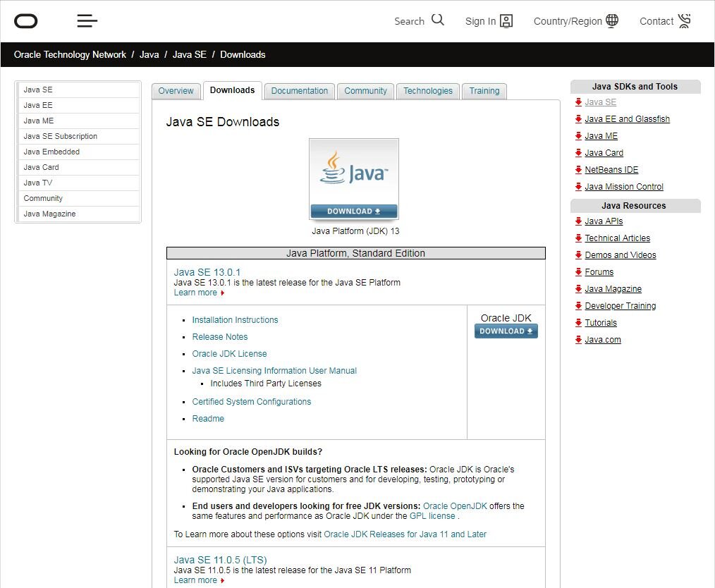Click red arrow beside Java ME link

click(x=578, y=136)
